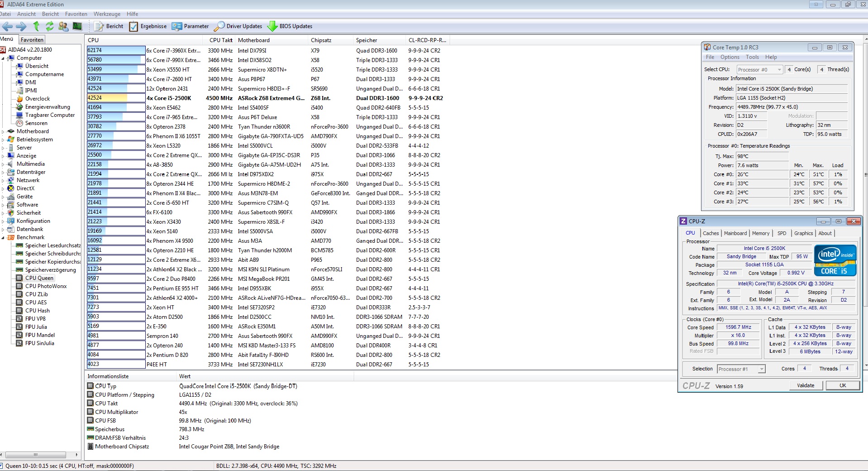
Task: Select highlighted 42524 i5-2500K score bar
Action: pyautogui.click(x=116, y=98)
